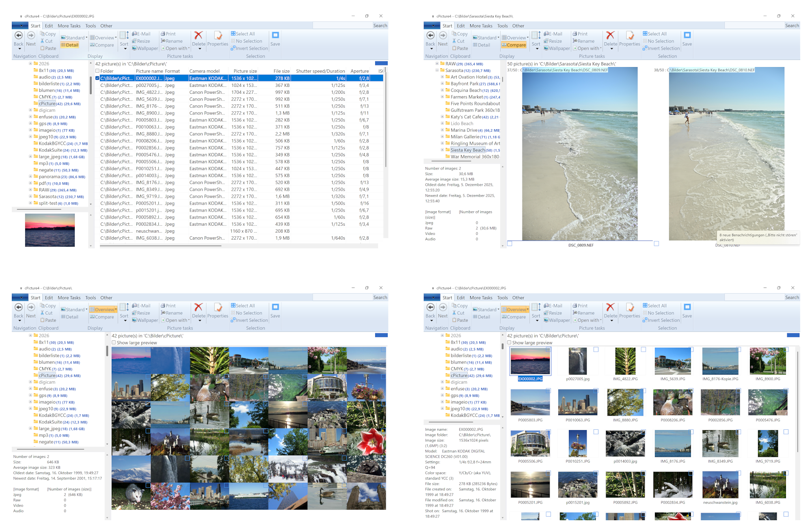Expand the digicam folder in the tree
812x532 pixels.
click(30, 110)
